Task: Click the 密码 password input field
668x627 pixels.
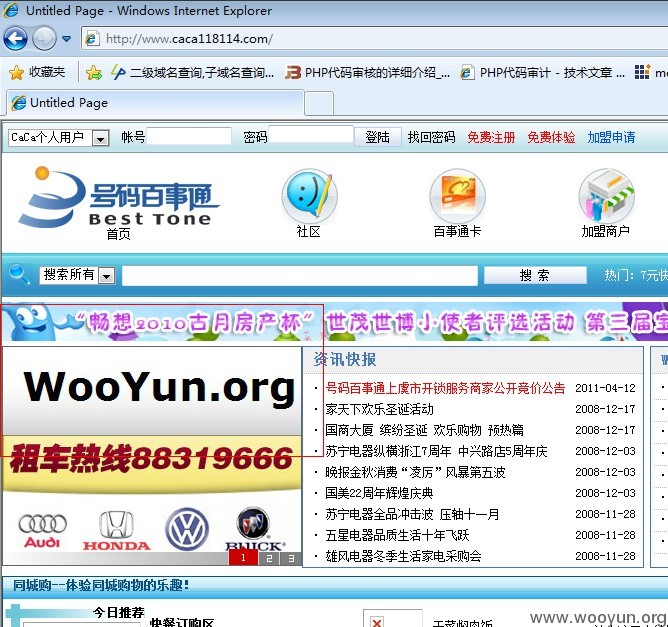Action: (311, 135)
